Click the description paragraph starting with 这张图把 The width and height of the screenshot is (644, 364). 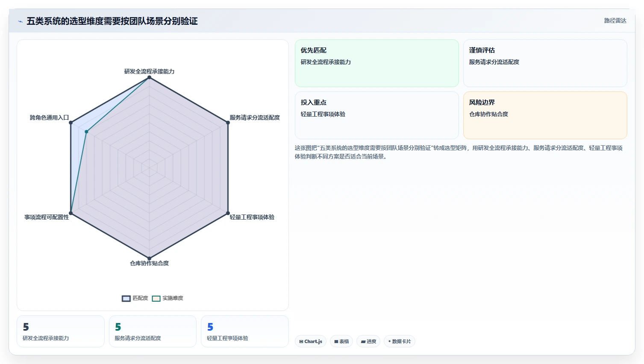pos(459,152)
